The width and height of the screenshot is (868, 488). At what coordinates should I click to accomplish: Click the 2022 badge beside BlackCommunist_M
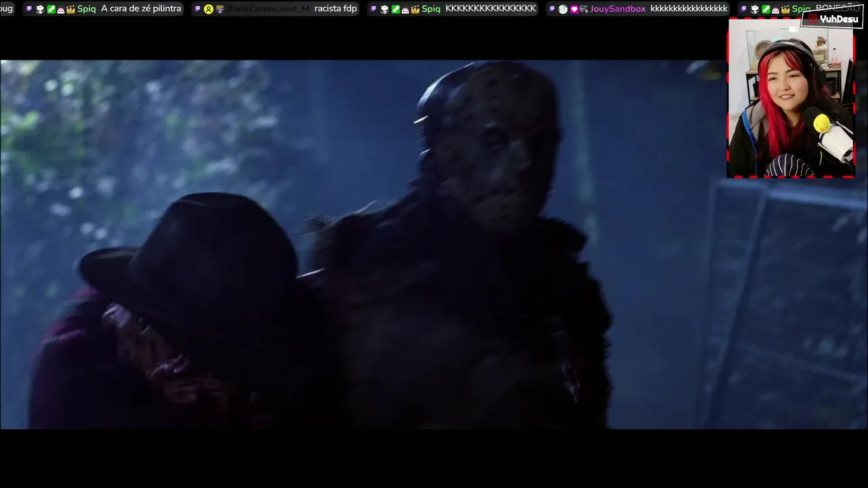pyautogui.click(x=220, y=9)
